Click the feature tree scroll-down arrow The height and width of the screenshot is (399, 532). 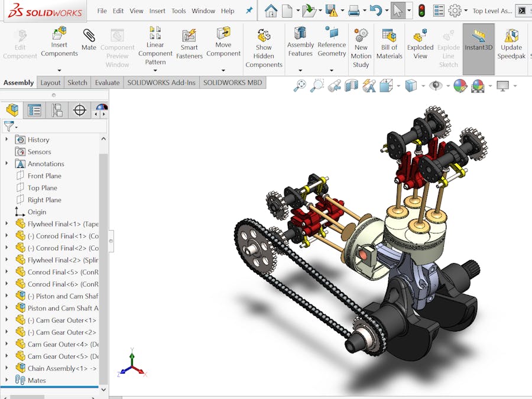point(103,390)
